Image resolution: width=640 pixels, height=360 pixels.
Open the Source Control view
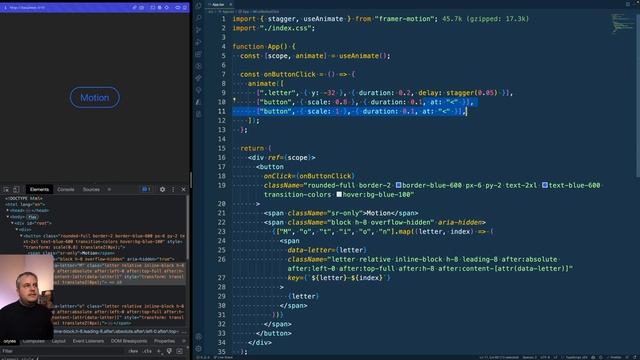pos(199,30)
